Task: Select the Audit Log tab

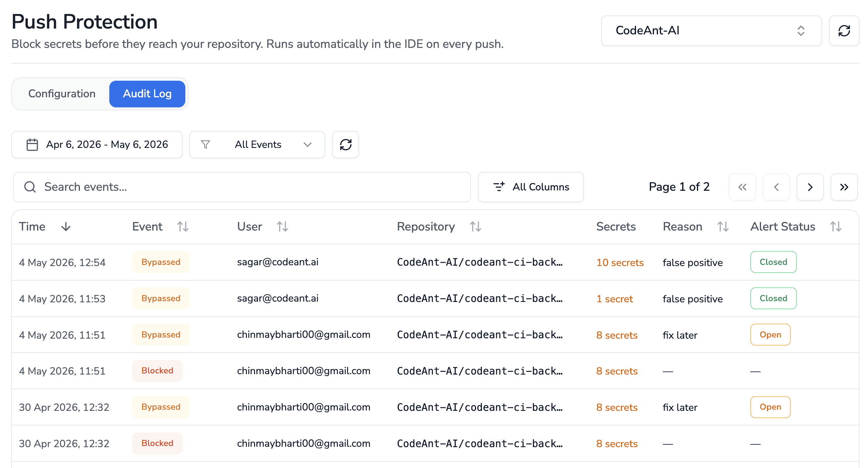Action: click(x=147, y=94)
